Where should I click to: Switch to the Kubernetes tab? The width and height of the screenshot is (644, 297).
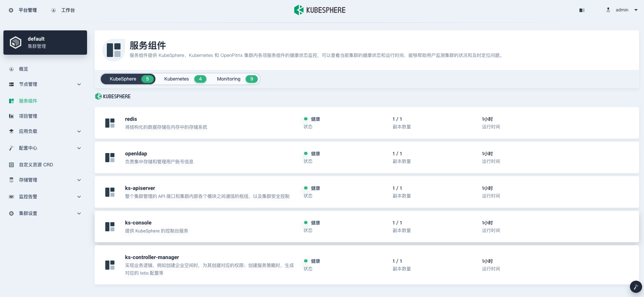coord(185,79)
